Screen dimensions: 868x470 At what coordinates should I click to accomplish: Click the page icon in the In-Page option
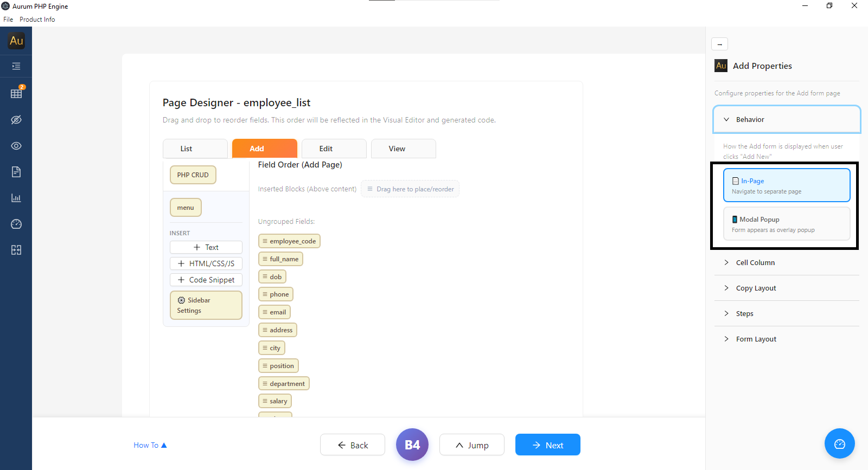[x=736, y=181]
